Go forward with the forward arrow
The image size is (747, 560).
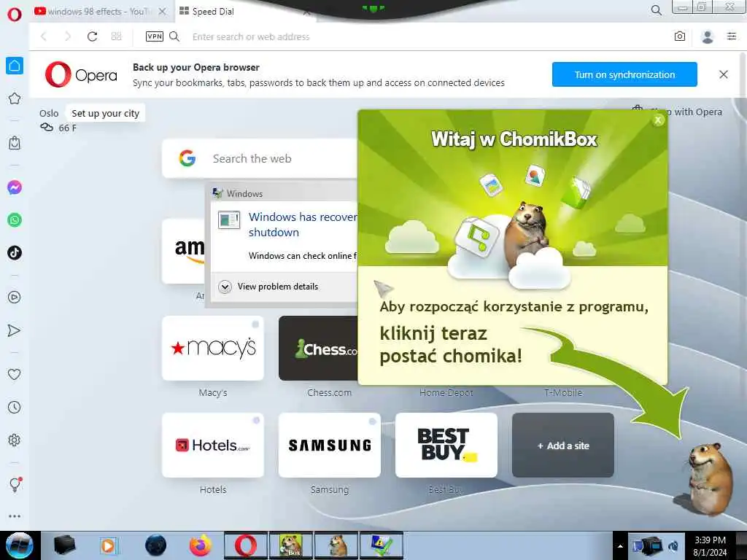click(68, 36)
